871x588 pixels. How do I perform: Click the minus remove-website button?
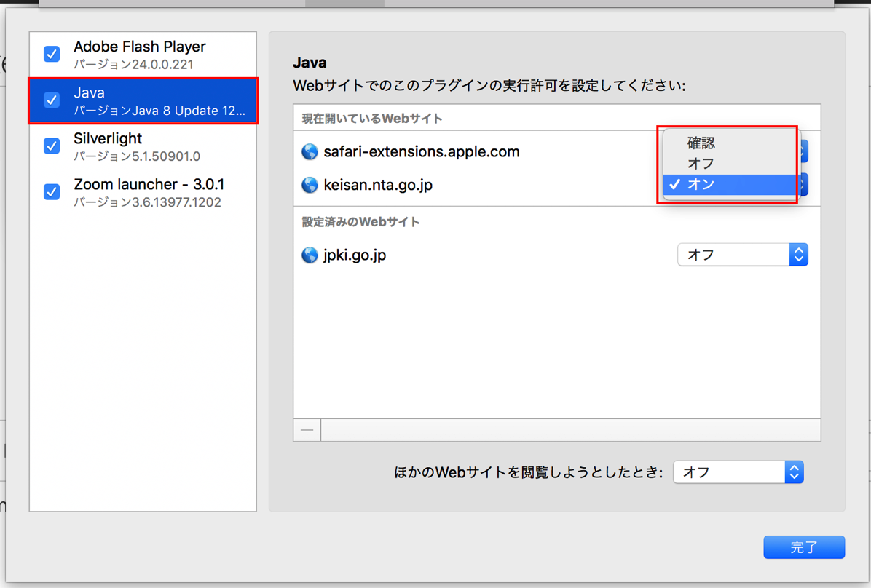click(x=307, y=430)
